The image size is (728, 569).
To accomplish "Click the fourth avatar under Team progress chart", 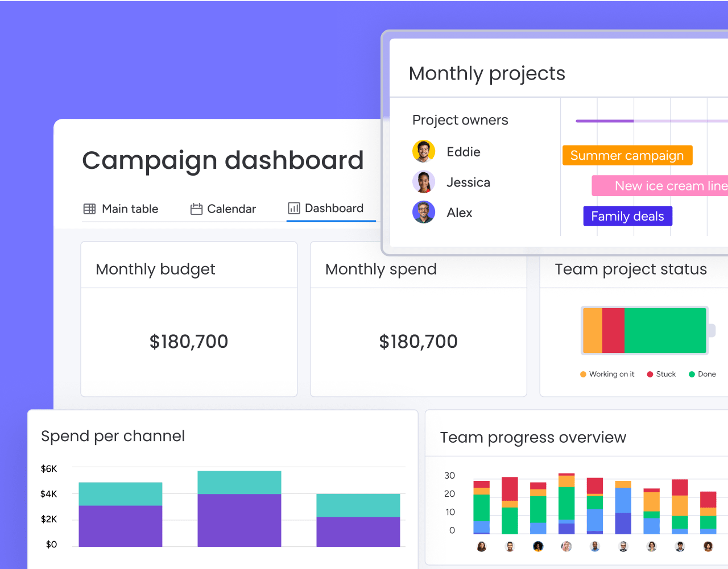I will pyautogui.click(x=566, y=546).
